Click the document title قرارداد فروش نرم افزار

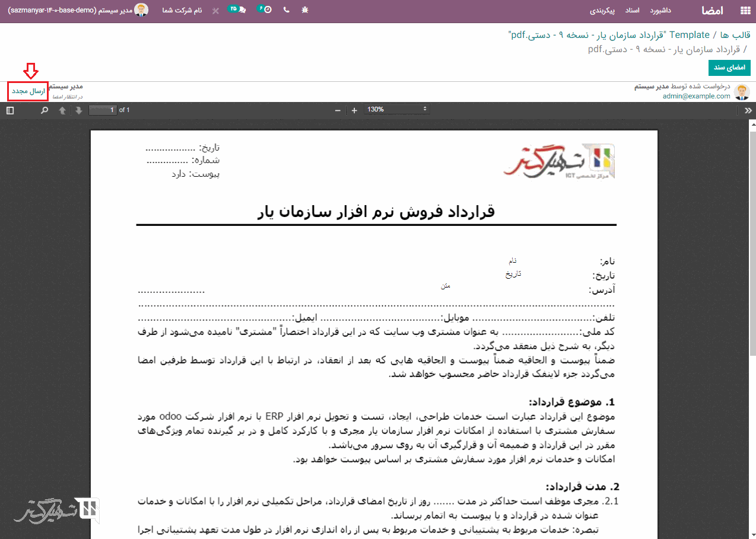tap(377, 212)
